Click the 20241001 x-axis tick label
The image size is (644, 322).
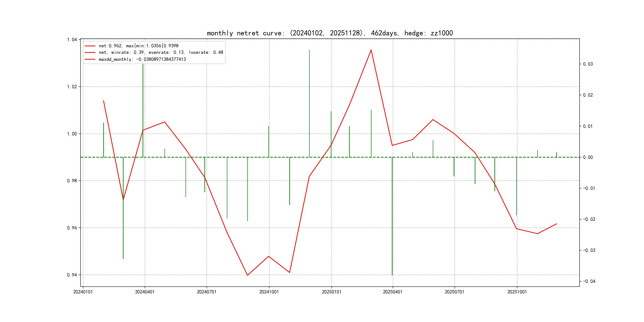[269, 292]
